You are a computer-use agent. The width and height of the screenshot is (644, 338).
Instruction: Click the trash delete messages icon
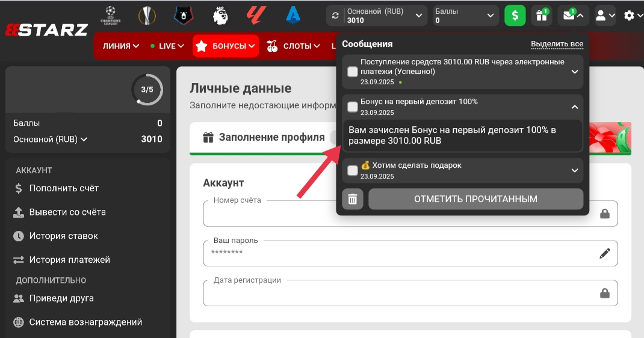[x=353, y=199]
